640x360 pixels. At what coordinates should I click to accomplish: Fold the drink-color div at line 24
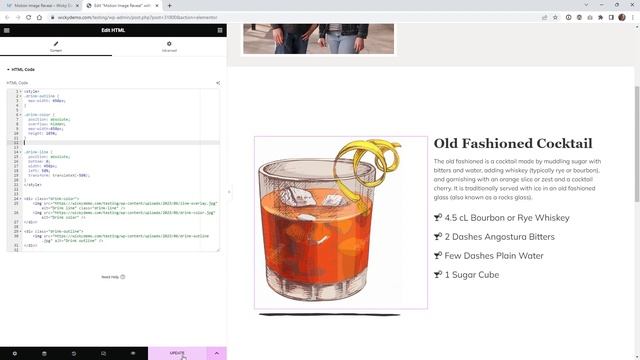(21, 199)
